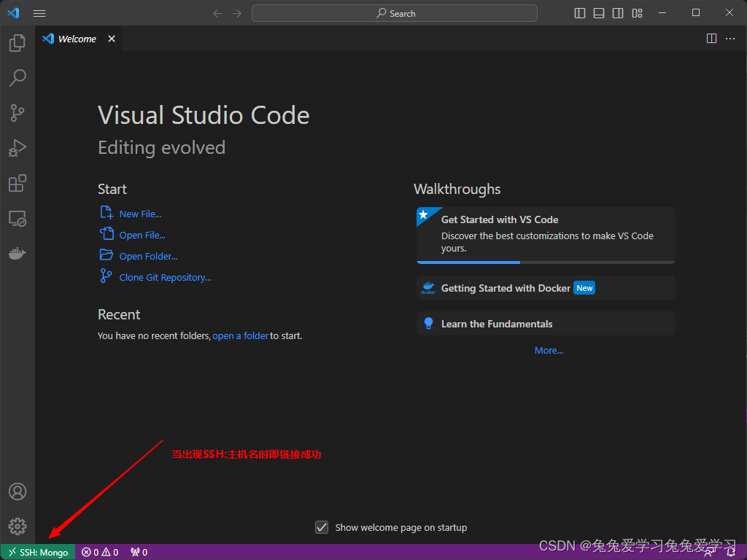Maximize the VS Code window
747x560 pixels.
coord(696,13)
